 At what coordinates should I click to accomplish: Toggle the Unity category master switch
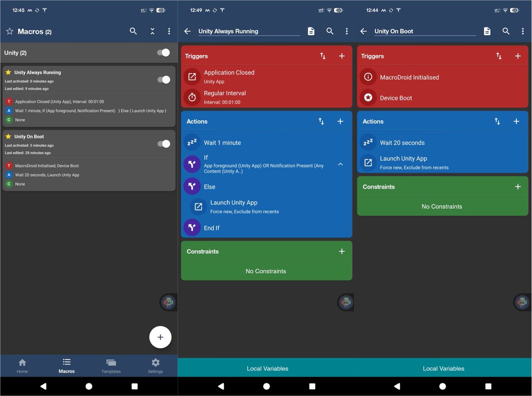click(x=164, y=52)
